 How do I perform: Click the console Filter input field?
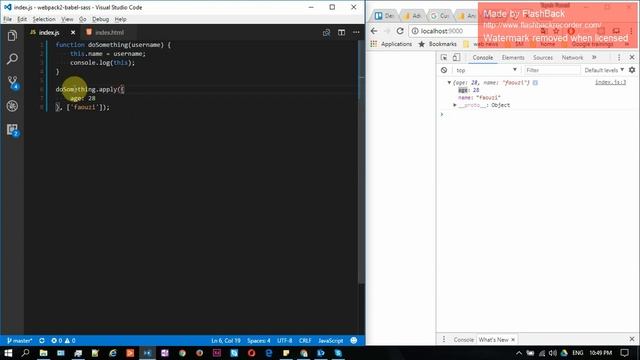point(552,70)
